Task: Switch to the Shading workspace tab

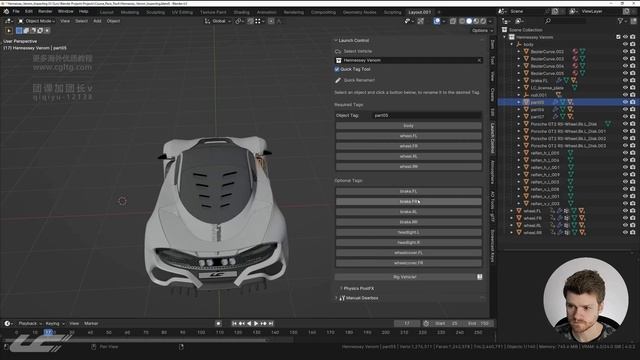Action: pos(242,12)
